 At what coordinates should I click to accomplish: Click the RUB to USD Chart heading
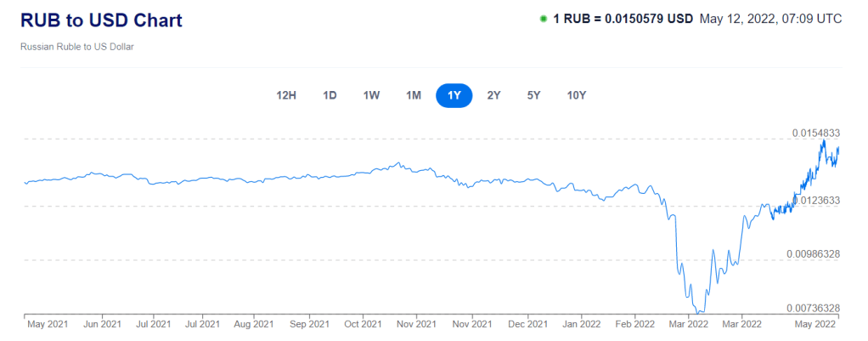click(101, 20)
